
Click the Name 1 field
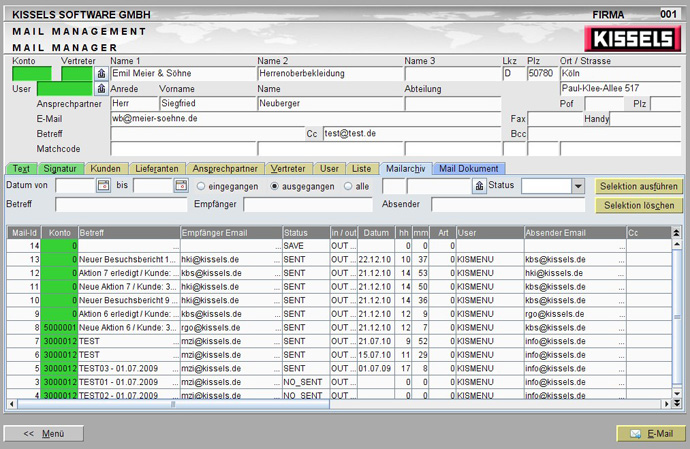point(183,74)
